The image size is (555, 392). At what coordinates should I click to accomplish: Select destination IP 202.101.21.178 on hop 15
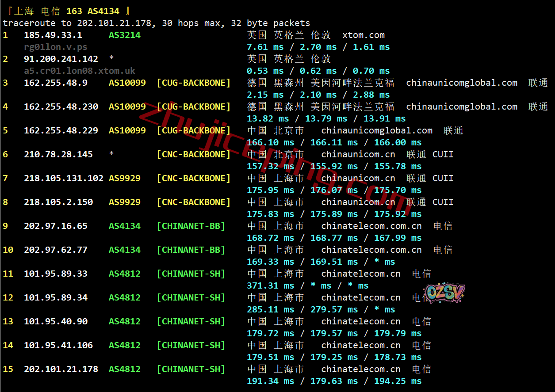(x=61, y=369)
